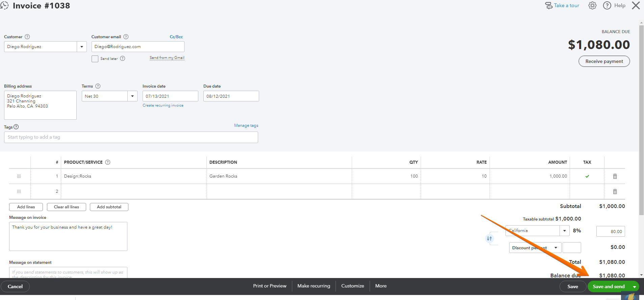Open the Net 30 terms dropdown
This screenshot has width=644, height=300.
click(x=132, y=96)
